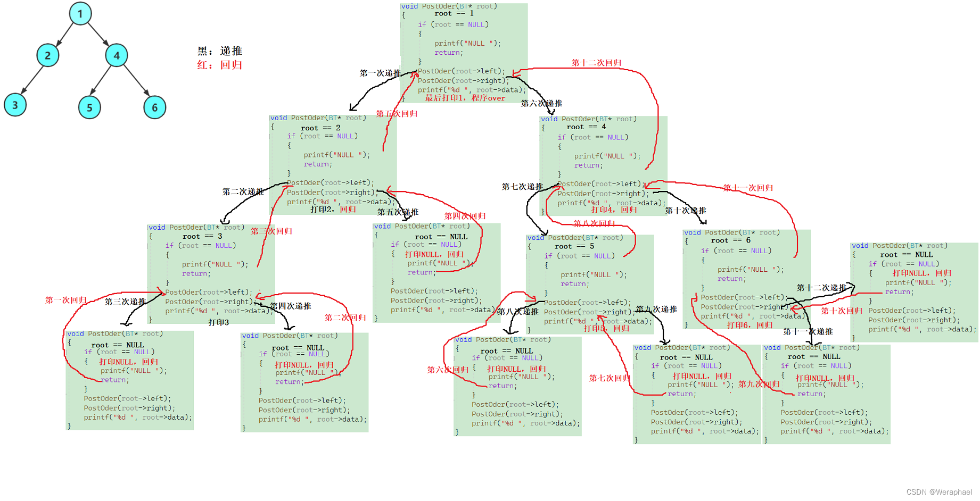
Task: Click the '打印5, 回归' note
Action: pos(606,328)
